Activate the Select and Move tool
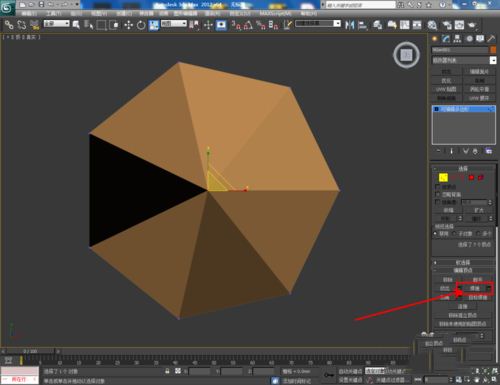500x385 pixels. click(x=129, y=25)
